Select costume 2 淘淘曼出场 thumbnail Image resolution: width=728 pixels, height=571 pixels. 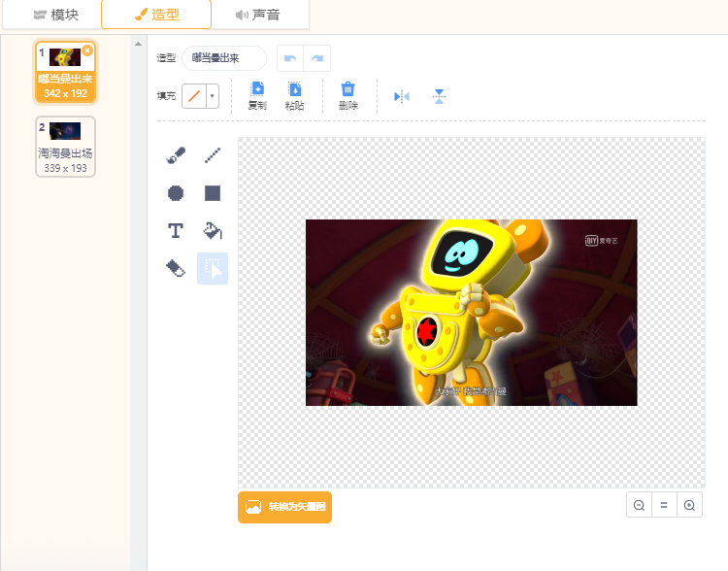click(65, 147)
